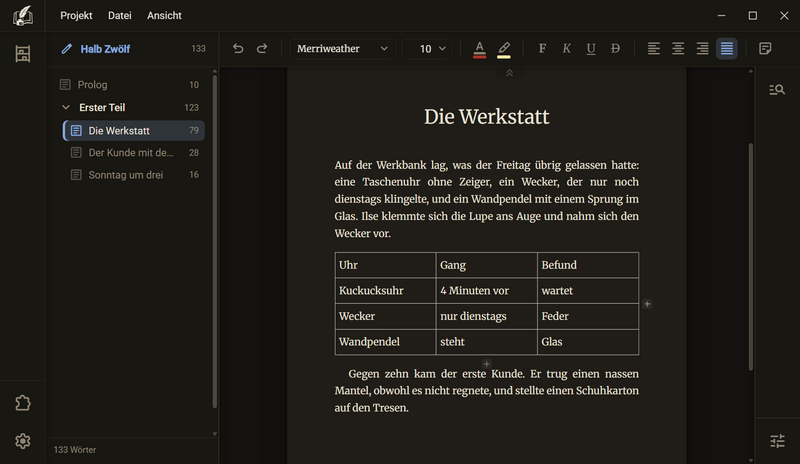This screenshot has height=464, width=800.
Task: Click the Uhr table header cell
Action: point(385,265)
